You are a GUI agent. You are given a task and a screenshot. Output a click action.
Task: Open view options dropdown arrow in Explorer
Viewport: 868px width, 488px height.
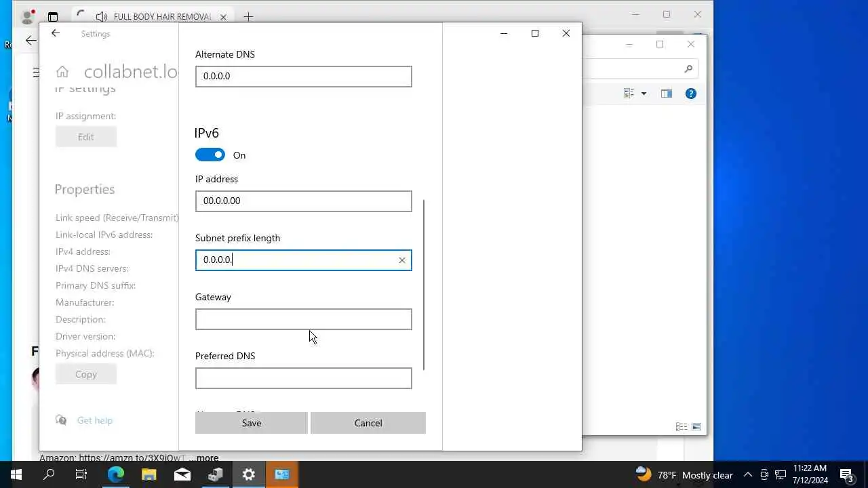coord(644,94)
